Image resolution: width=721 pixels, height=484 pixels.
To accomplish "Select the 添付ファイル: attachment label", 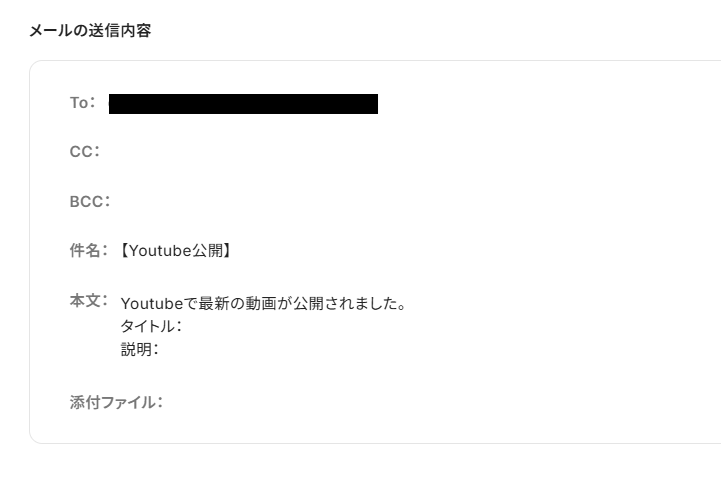I will tap(116, 402).
